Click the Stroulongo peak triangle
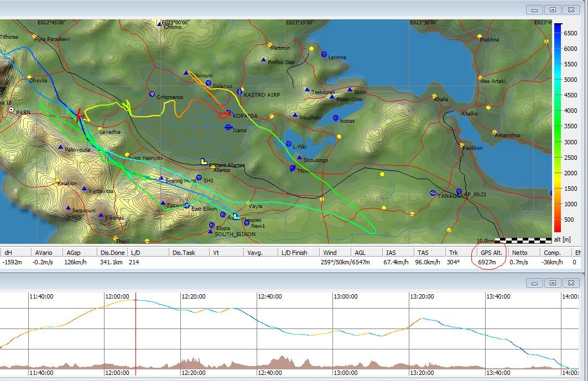The width and height of the screenshot is (588, 381). pyautogui.click(x=299, y=158)
